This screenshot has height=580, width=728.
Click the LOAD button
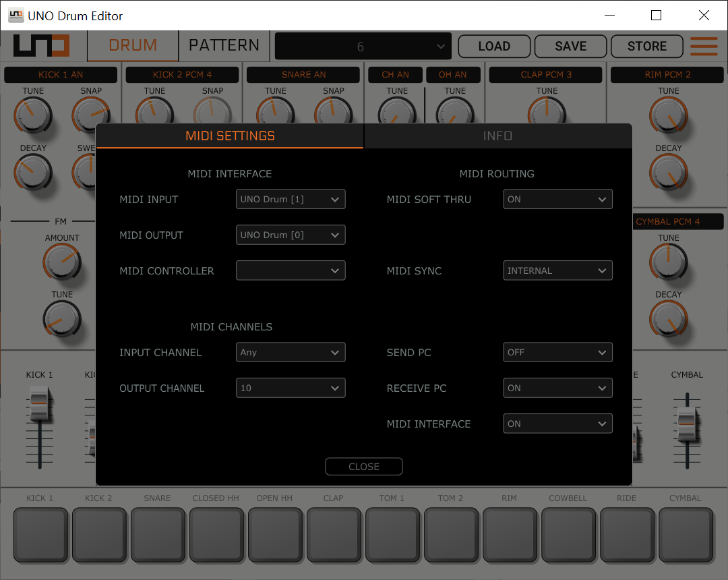494,47
